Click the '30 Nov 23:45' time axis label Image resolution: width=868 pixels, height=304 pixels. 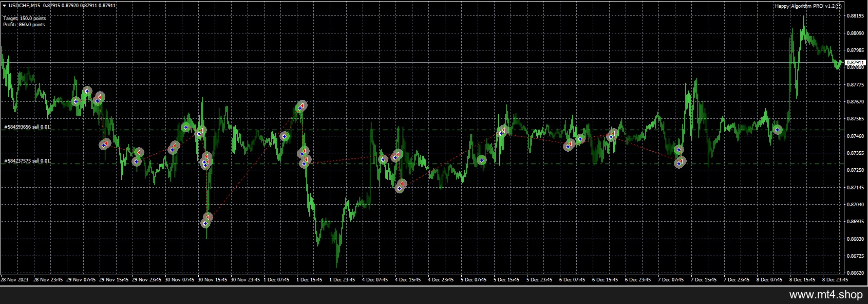246,280
